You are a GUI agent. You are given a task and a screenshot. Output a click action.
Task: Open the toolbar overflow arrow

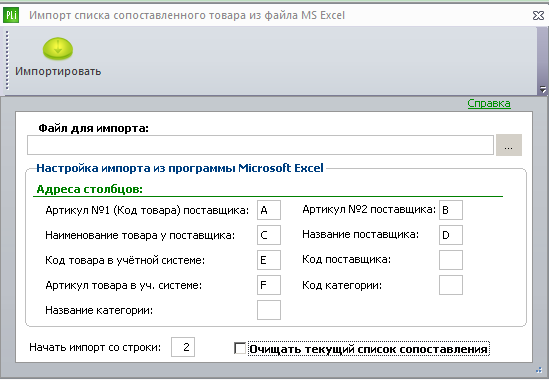click(543, 89)
